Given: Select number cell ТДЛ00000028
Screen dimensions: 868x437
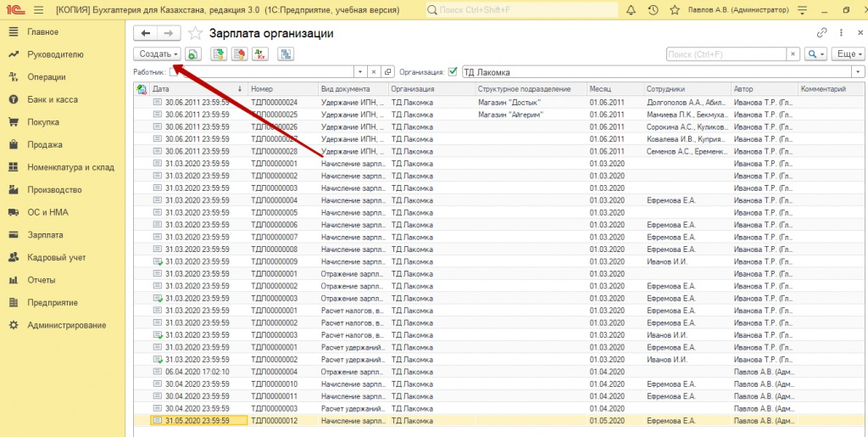Looking at the screenshot, I should click(x=282, y=151).
